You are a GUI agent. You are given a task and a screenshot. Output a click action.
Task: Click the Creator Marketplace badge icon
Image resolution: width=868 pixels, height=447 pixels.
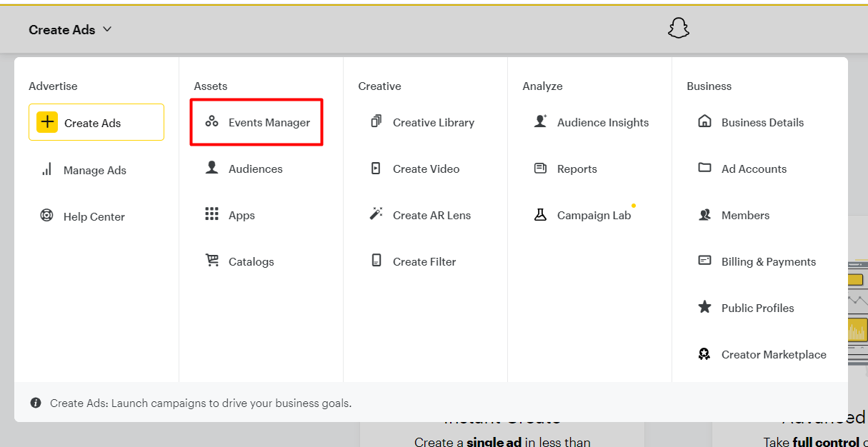click(x=704, y=353)
